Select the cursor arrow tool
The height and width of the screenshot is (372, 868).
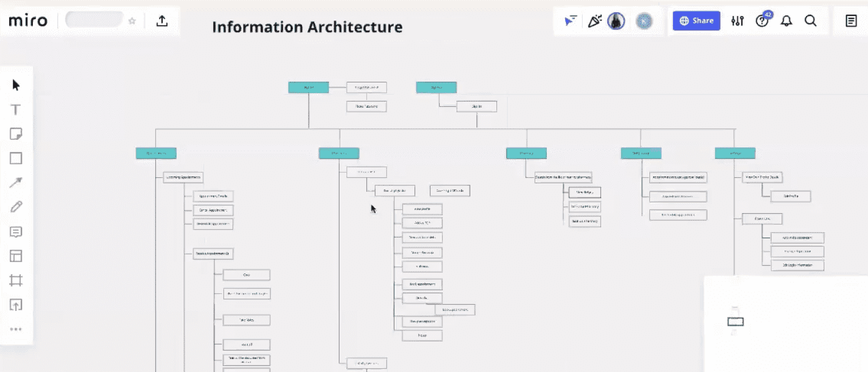(x=16, y=85)
